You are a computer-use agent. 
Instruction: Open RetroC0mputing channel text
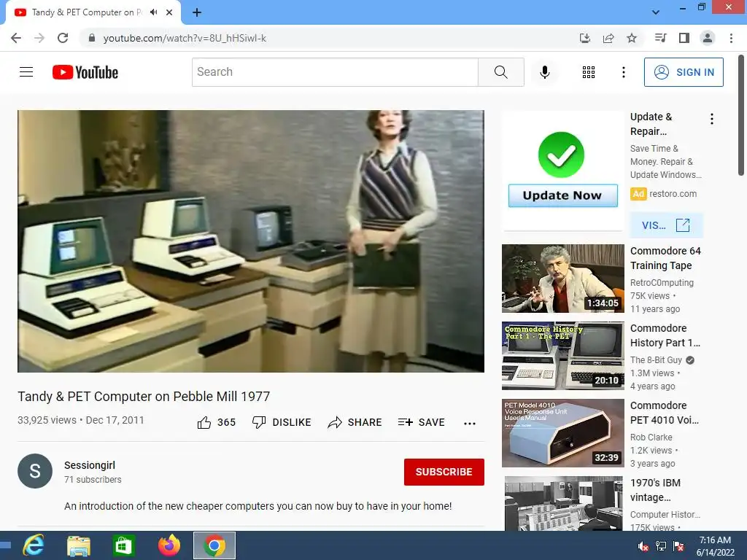(x=662, y=283)
